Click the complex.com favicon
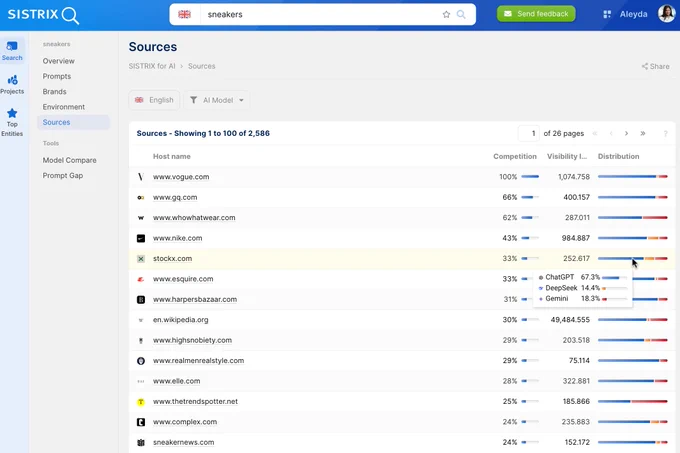This screenshot has height=453, width=680. pyautogui.click(x=141, y=422)
